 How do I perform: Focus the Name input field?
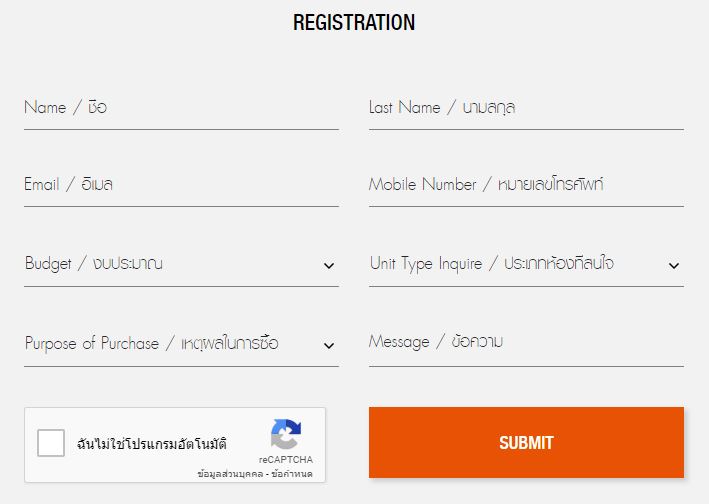click(181, 108)
